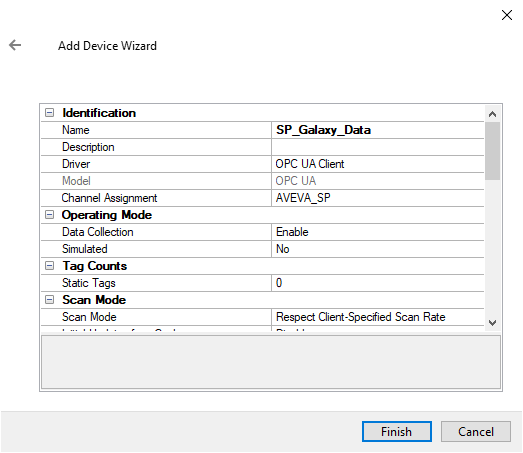Collapse the Identification section
This screenshot has height=453, width=523.
click(x=49, y=113)
